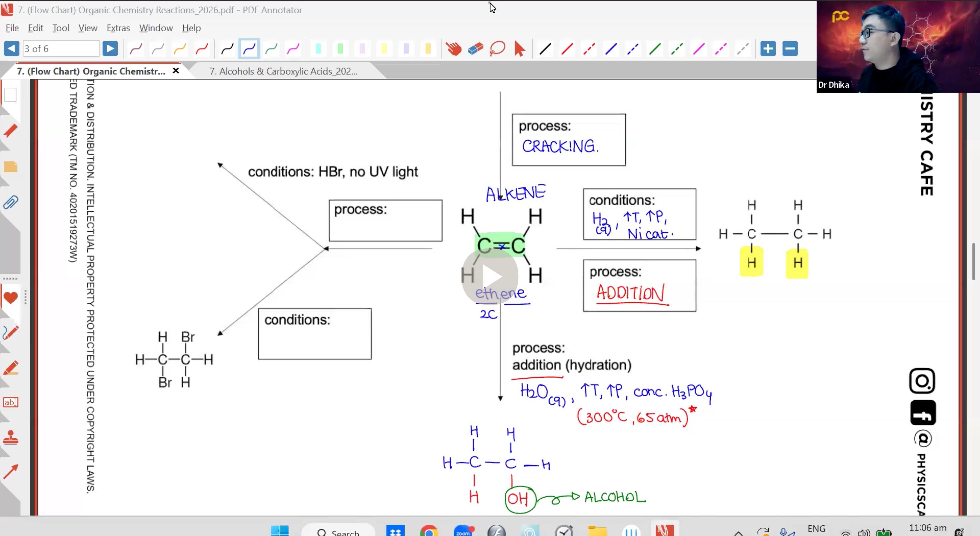Select the black pen preset
The width and height of the screenshot is (980, 536).
227,49
